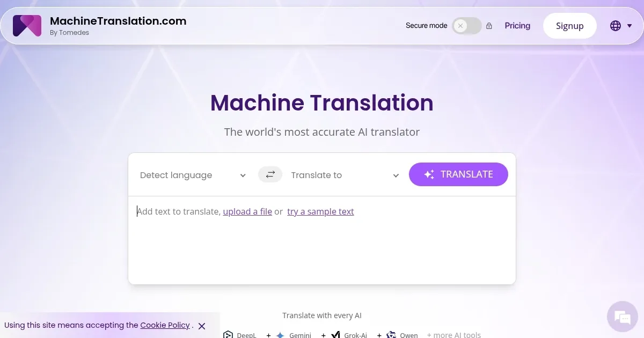
Task: Enable Secure mode toggle
Action: click(466, 26)
